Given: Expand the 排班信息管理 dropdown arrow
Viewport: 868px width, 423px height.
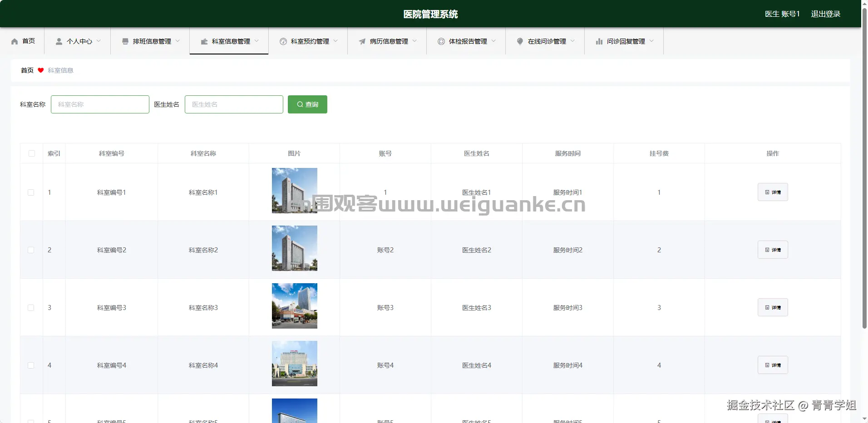Looking at the screenshot, I should [x=178, y=41].
